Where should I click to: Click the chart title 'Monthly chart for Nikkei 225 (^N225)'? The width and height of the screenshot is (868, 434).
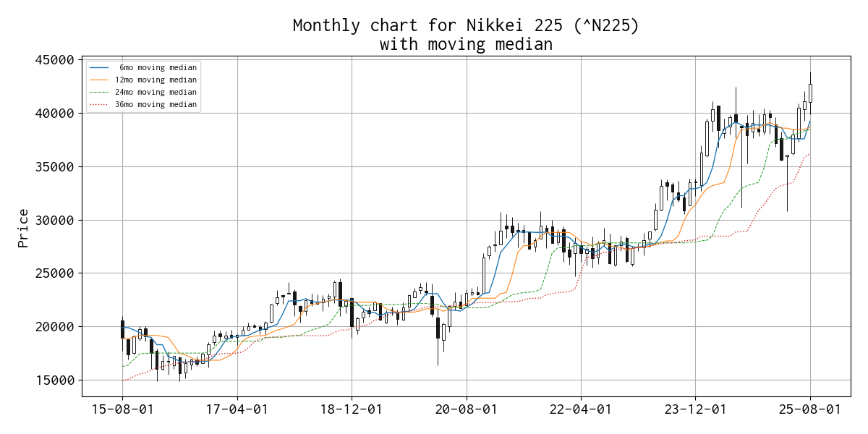coord(467,26)
